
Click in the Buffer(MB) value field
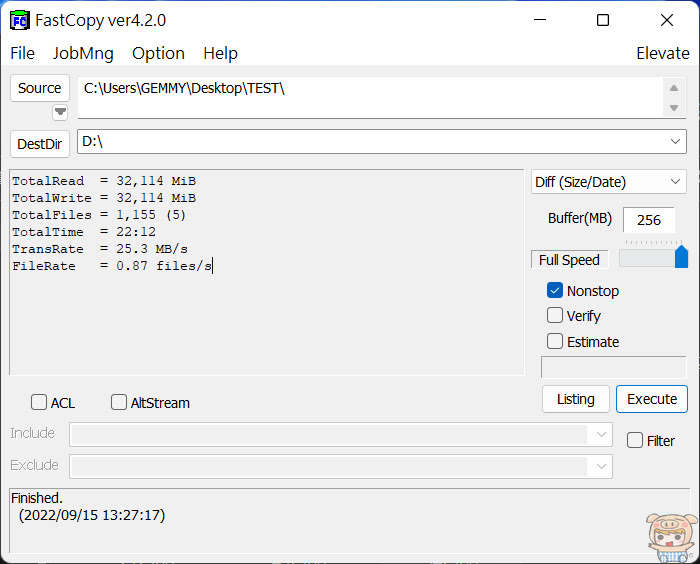pos(649,220)
